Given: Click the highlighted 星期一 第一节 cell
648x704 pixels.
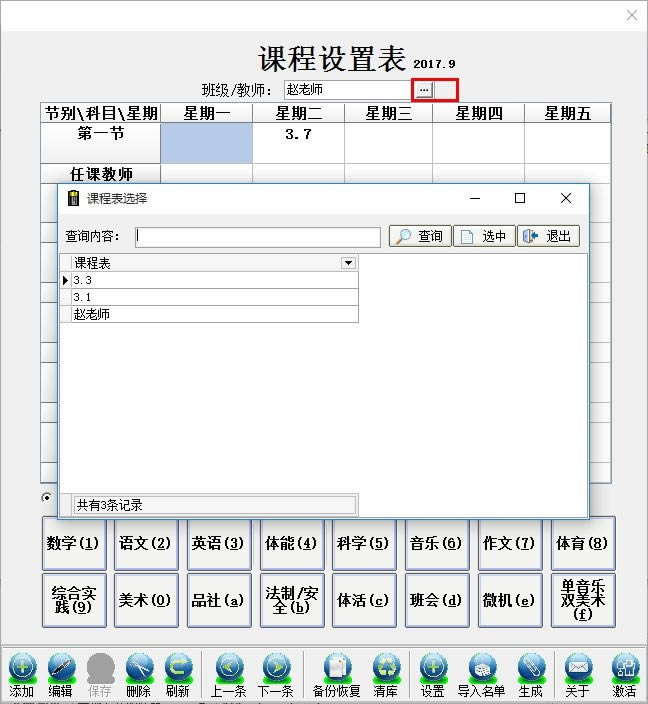Looking at the screenshot, I should (207, 143).
